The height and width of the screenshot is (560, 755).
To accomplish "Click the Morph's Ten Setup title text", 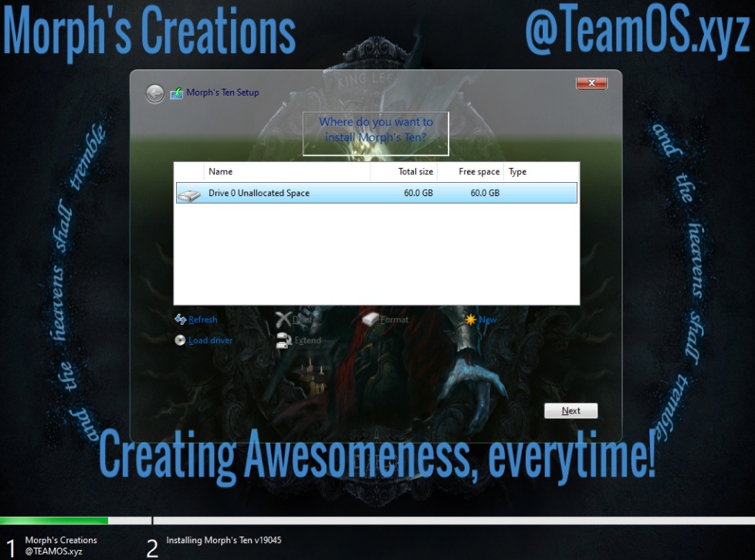I will pos(222,93).
